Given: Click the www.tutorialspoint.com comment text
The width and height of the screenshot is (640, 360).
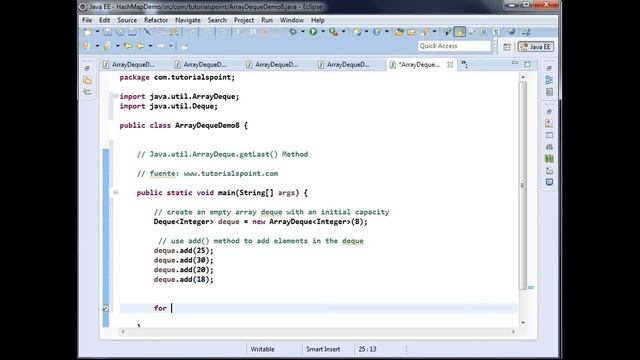Looking at the screenshot, I should coord(231,173).
